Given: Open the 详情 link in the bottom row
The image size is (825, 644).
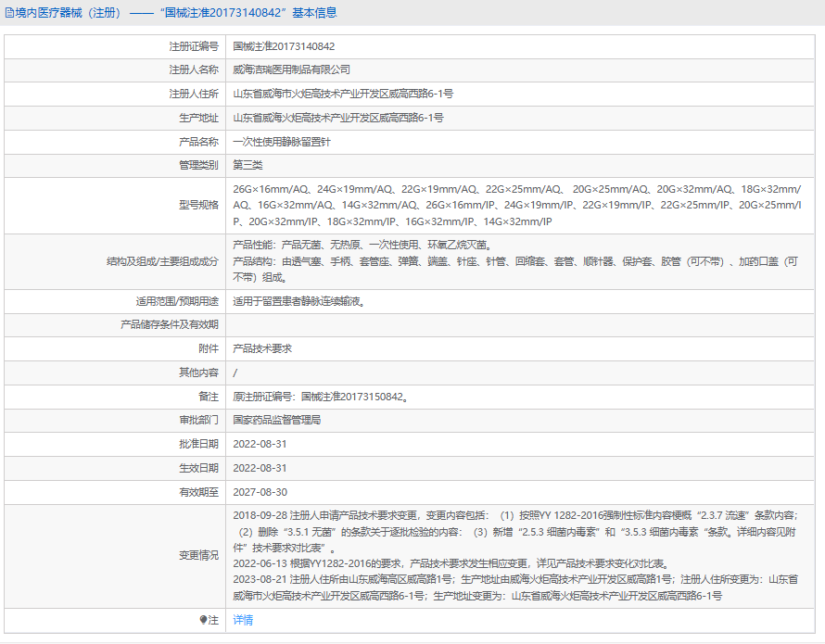Looking at the screenshot, I should pyautogui.click(x=243, y=620).
